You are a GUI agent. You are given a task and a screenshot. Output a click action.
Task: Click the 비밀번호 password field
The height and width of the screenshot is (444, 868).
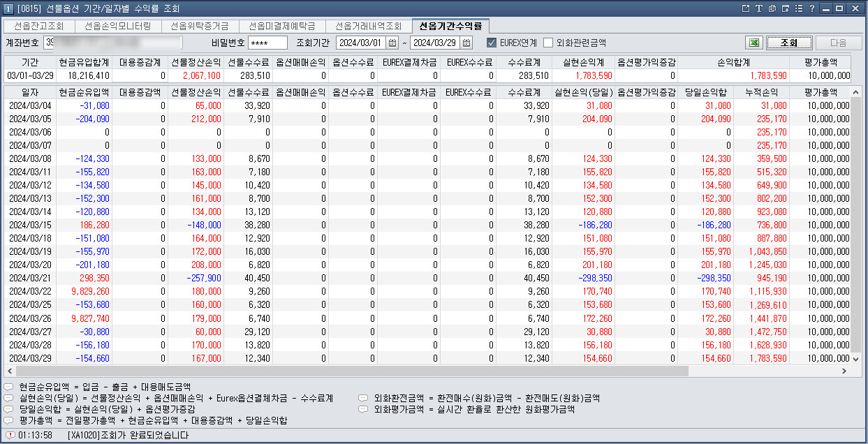(x=267, y=43)
